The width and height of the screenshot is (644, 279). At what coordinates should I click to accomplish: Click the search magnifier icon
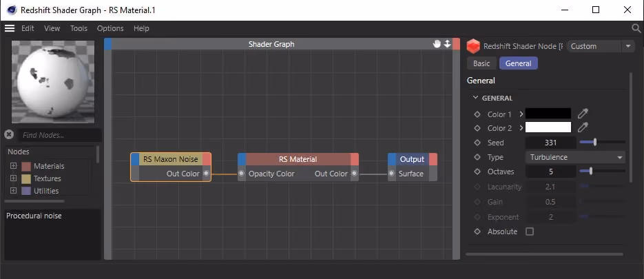[x=636, y=28]
